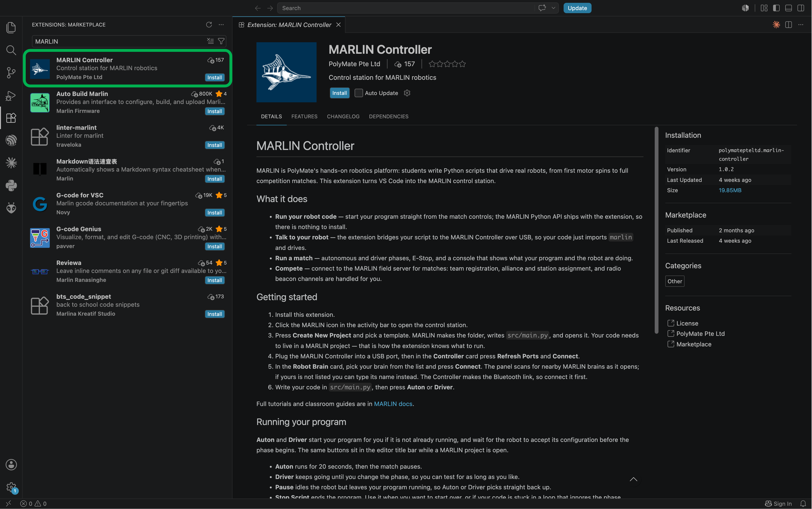Click the Other category tag

tap(675, 281)
